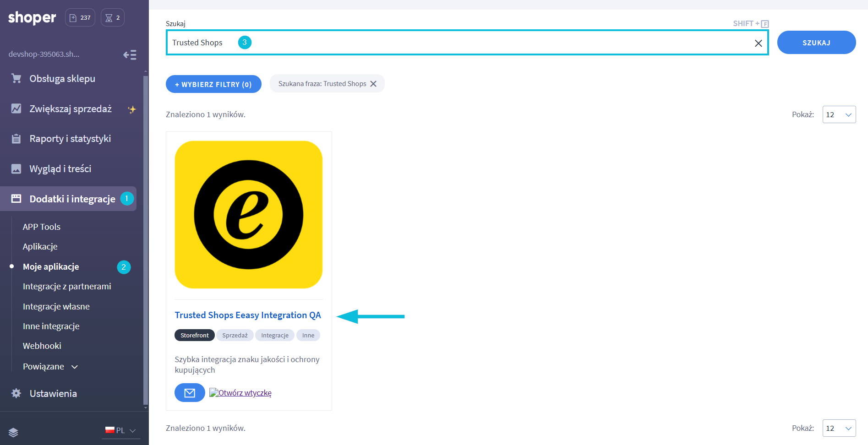Go to Aplikacje in the sidebar

point(40,247)
